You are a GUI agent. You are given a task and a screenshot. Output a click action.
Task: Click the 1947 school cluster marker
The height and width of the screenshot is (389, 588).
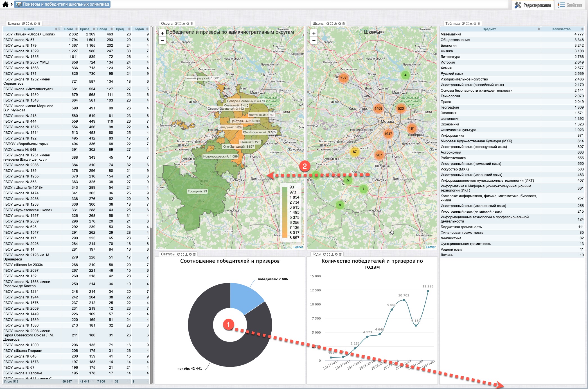click(x=388, y=134)
